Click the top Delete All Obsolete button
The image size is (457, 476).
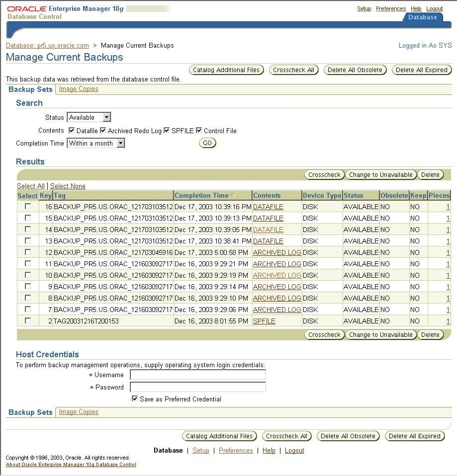(x=355, y=70)
